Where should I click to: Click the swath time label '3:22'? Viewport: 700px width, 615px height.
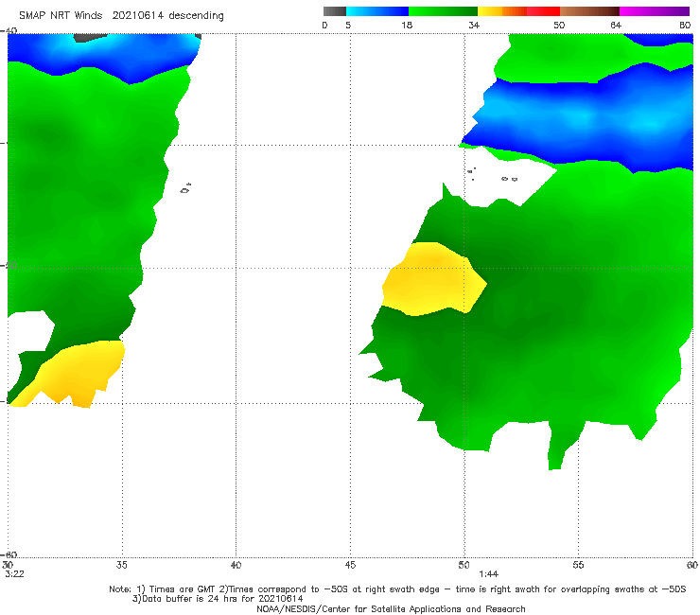click(15, 574)
